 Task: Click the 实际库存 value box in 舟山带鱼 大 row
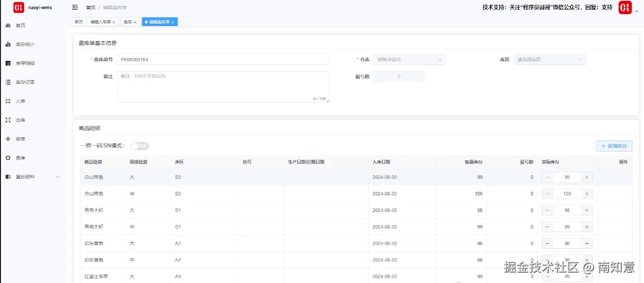pos(567,177)
